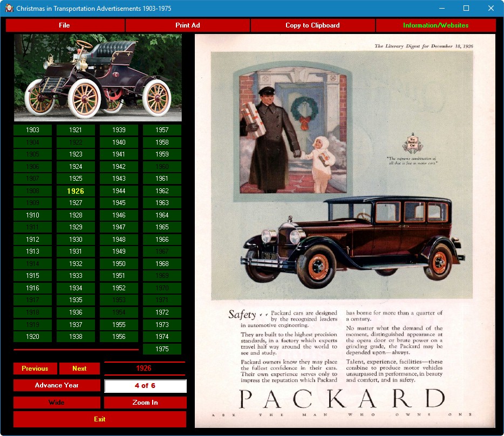This screenshot has height=436, width=504.
Task: Maximize the application window
Action: (x=466, y=8)
